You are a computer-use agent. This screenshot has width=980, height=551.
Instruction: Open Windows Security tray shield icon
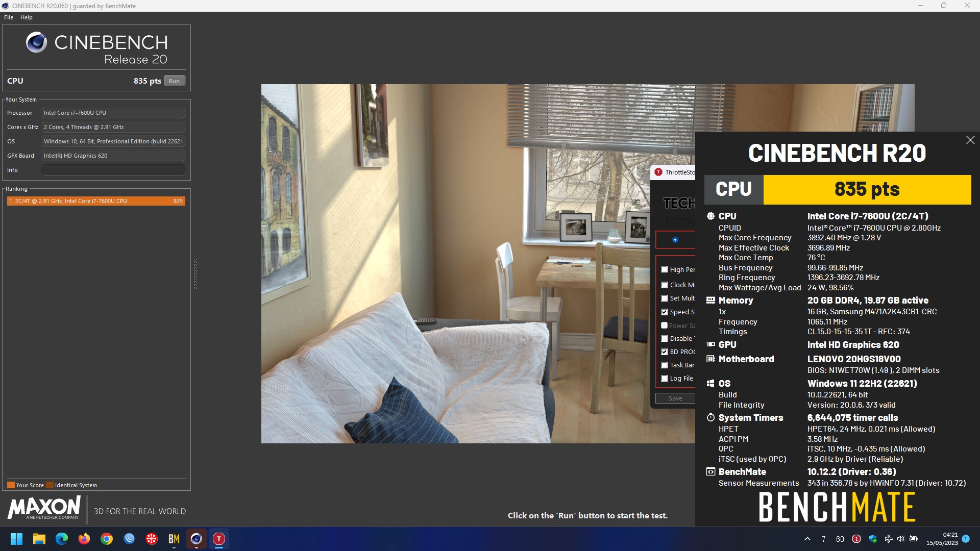[873, 539]
